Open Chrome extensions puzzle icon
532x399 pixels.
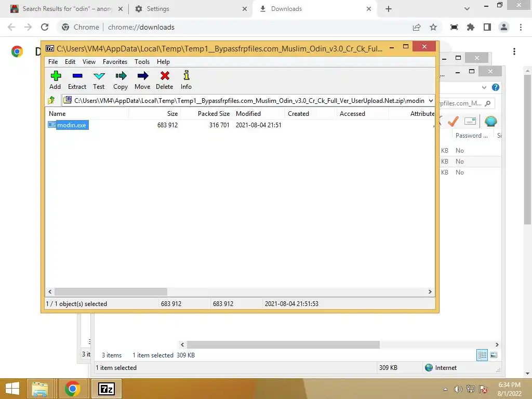click(471, 27)
